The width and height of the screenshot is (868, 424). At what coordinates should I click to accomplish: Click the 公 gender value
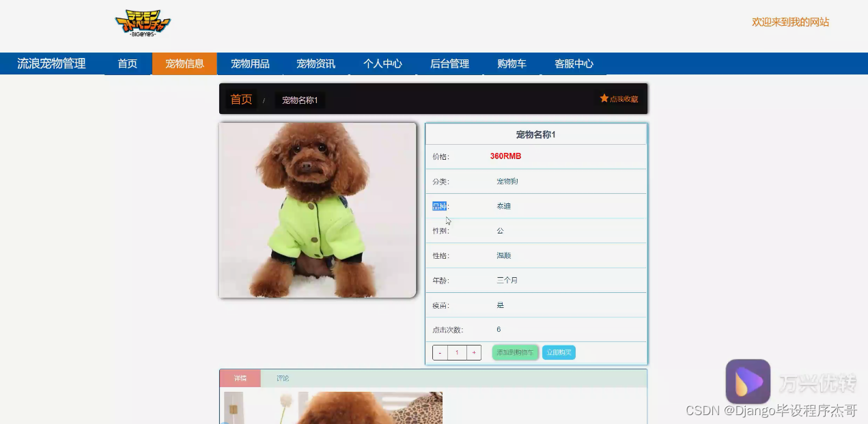click(x=500, y=231)
